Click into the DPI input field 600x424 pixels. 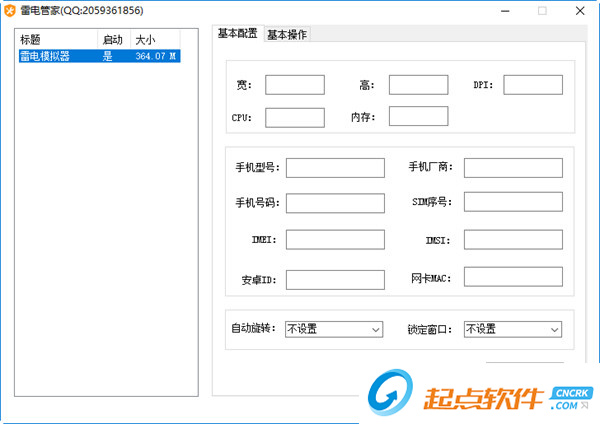pos(533,85)
